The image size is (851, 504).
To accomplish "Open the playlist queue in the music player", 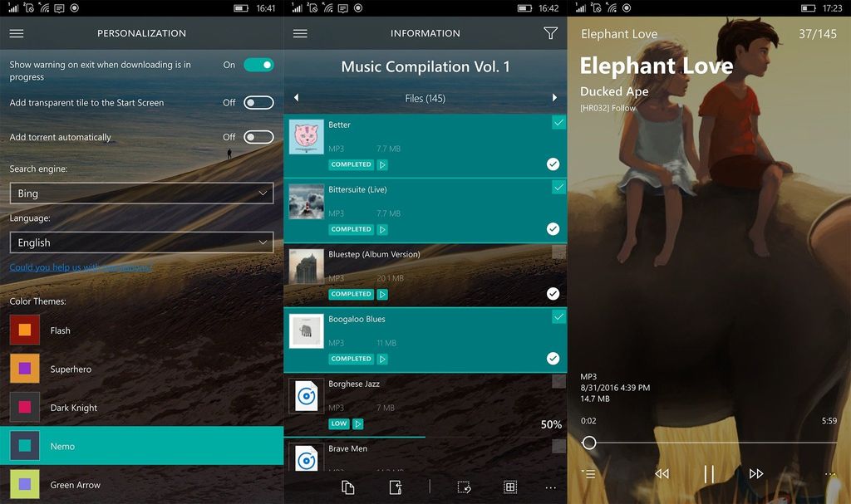I will pos(588,474).
